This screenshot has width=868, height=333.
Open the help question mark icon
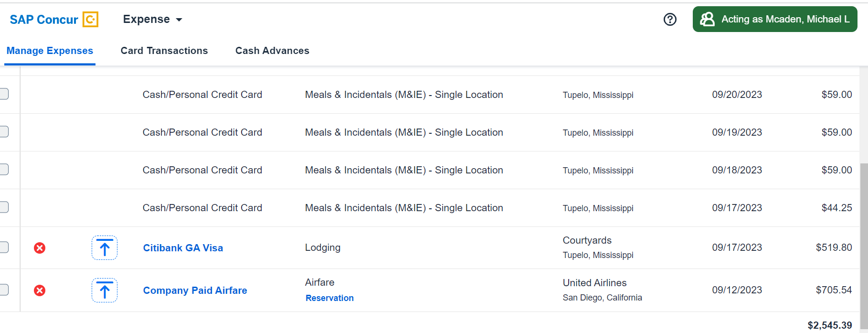pos(670,20)
